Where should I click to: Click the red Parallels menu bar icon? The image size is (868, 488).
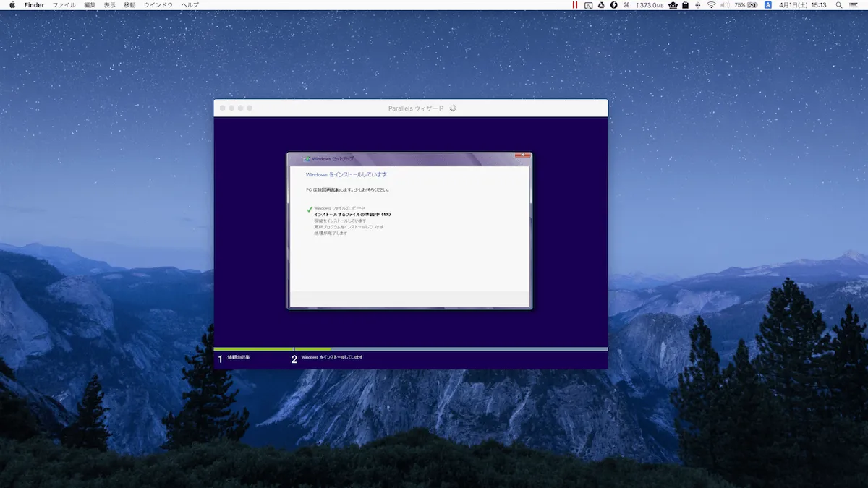pos(575,5)
